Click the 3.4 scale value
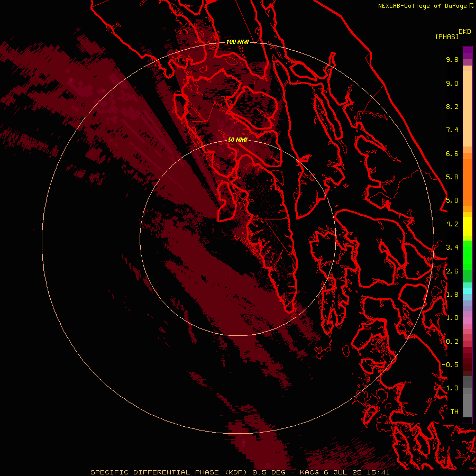The height and width of the screenshot is (476, 476). [452, 248]
